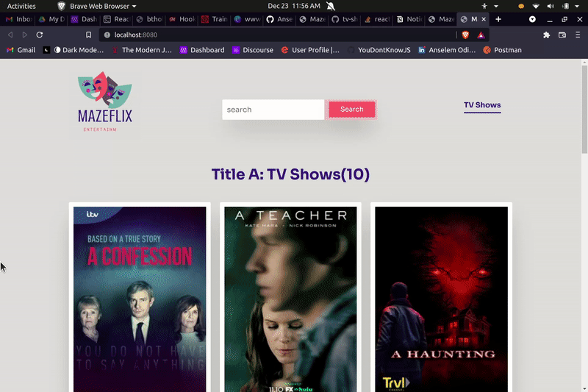The image size is (588, 392).
Task: Switch to the My D Drive tab
Action: [x=51, y=19]
